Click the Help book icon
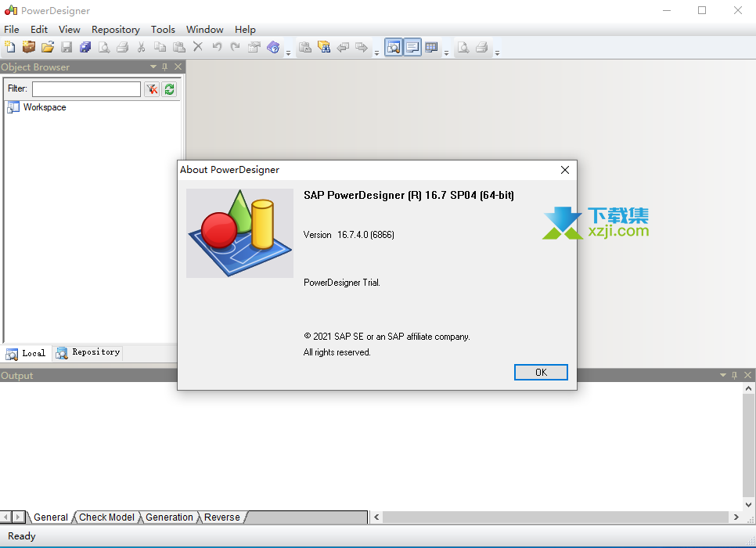Screen dimensions: 756x548 (273, 47)
